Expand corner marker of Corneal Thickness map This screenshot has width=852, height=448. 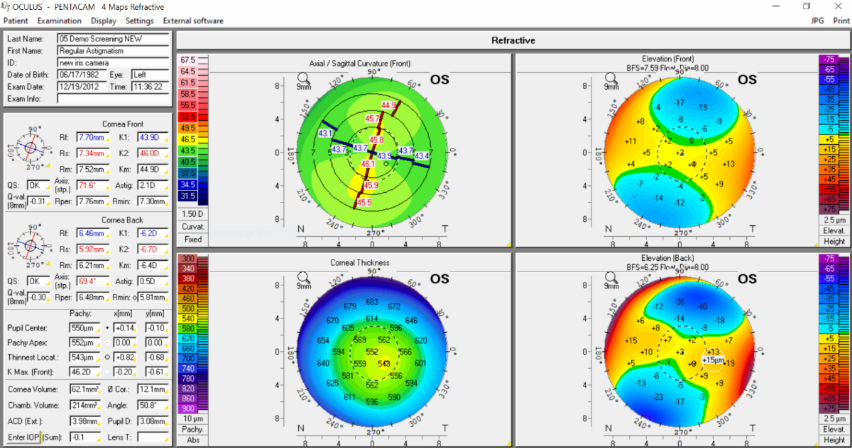(509, 444)
